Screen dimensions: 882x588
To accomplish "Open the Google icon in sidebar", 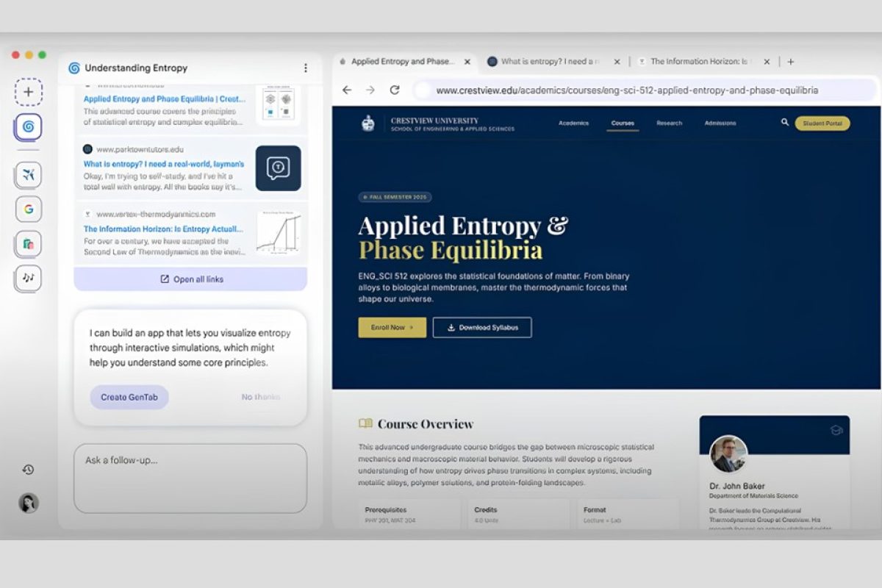I will 29,209.
